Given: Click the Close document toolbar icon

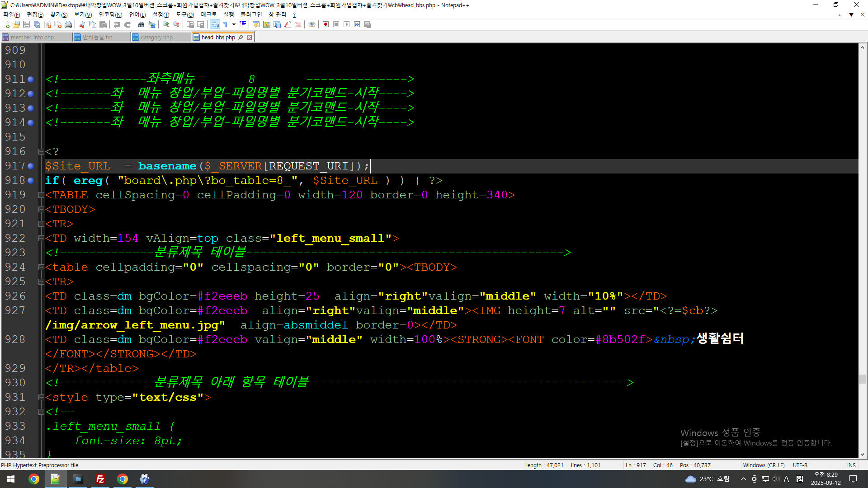Looking at the screenshot, I should [x=47, y=24].
